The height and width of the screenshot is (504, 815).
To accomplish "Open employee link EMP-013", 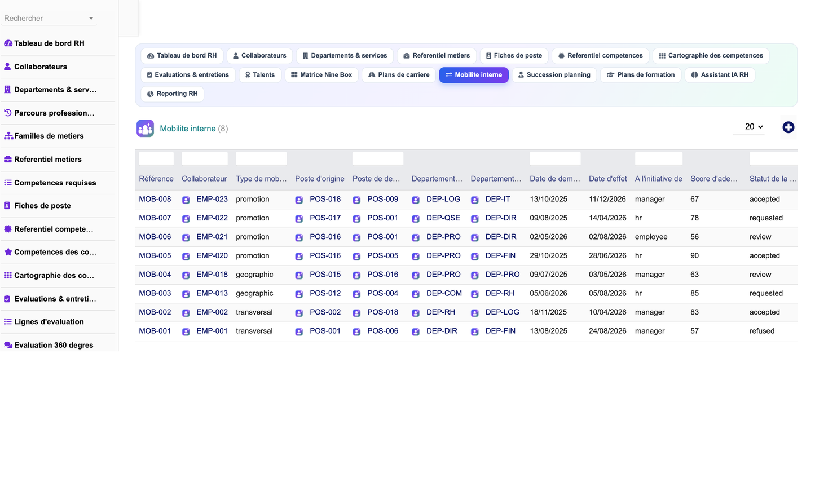I will [x=212, y=294].
